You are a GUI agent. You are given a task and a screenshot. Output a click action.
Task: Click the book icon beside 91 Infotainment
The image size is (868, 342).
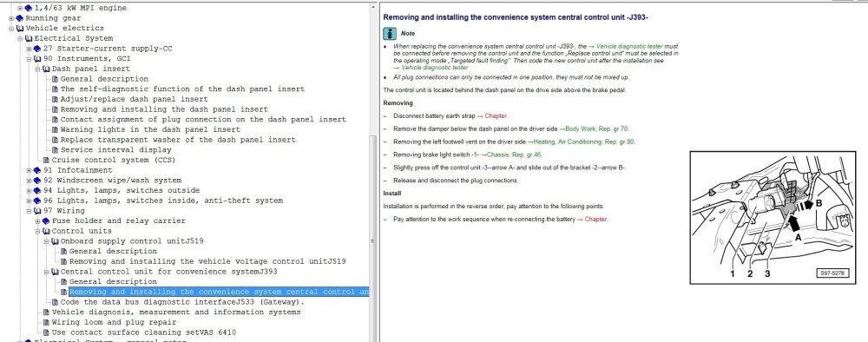[x=37, y=170]
